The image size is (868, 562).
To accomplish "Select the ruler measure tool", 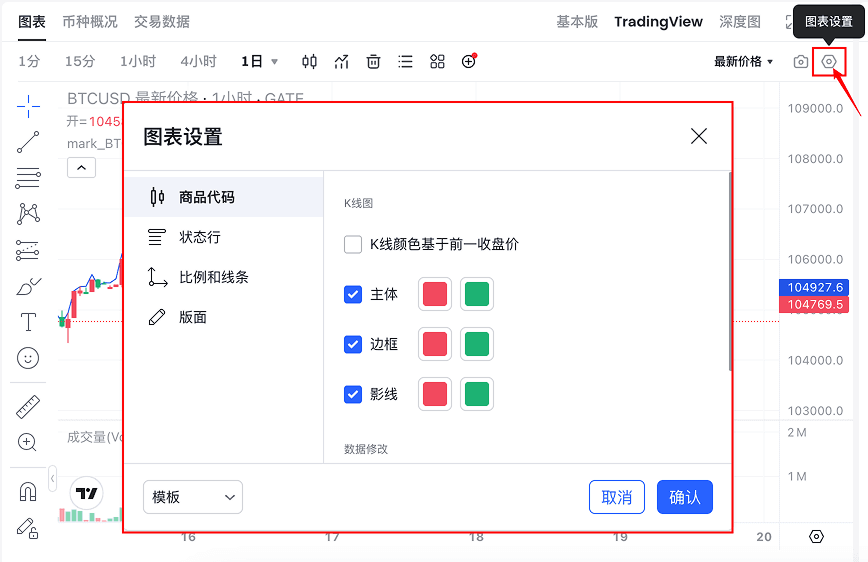I will pos(28,407).
